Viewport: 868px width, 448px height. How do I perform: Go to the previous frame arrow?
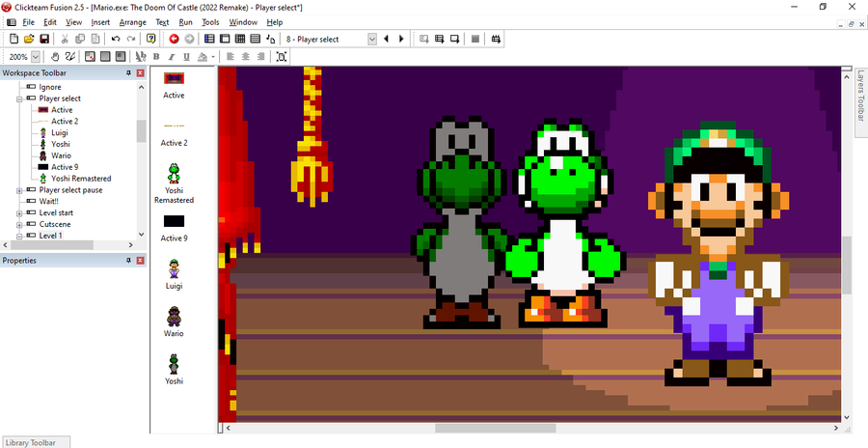(387, 39)
